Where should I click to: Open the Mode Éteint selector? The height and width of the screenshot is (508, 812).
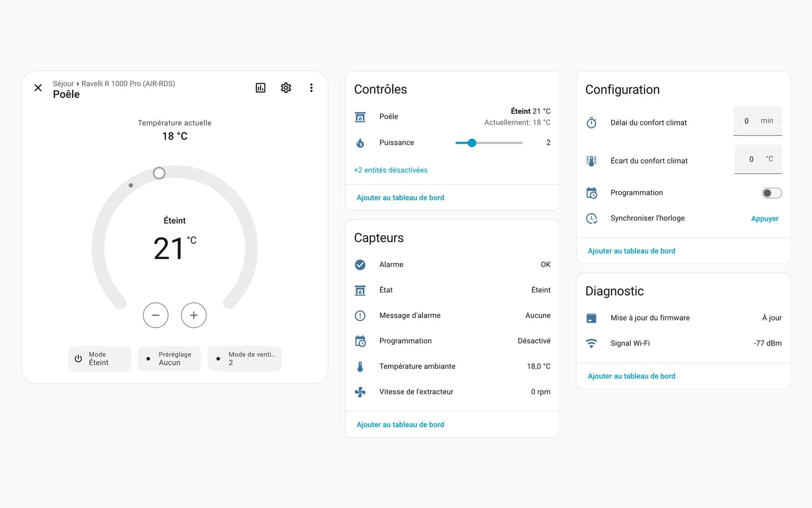(99, 359)
